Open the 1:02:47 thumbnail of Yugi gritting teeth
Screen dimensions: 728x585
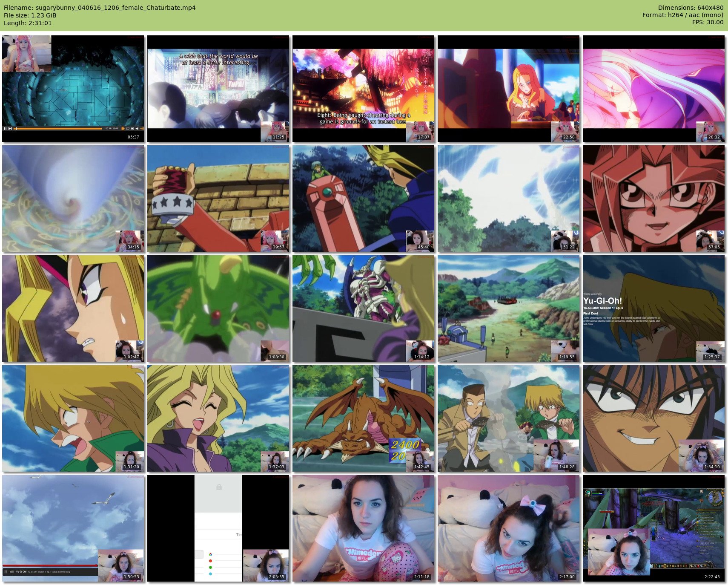coord(73,308)
